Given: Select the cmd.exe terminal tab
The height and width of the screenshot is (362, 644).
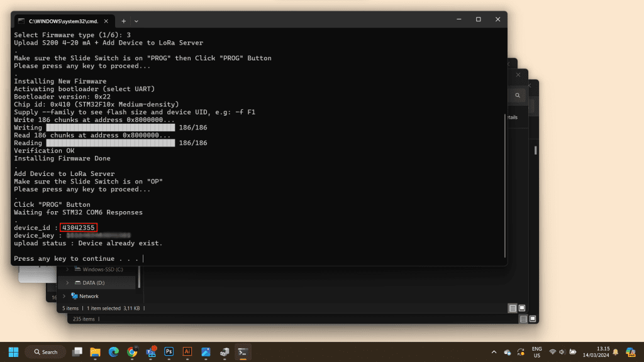Looking at the screenshot, I should (63, 21).
